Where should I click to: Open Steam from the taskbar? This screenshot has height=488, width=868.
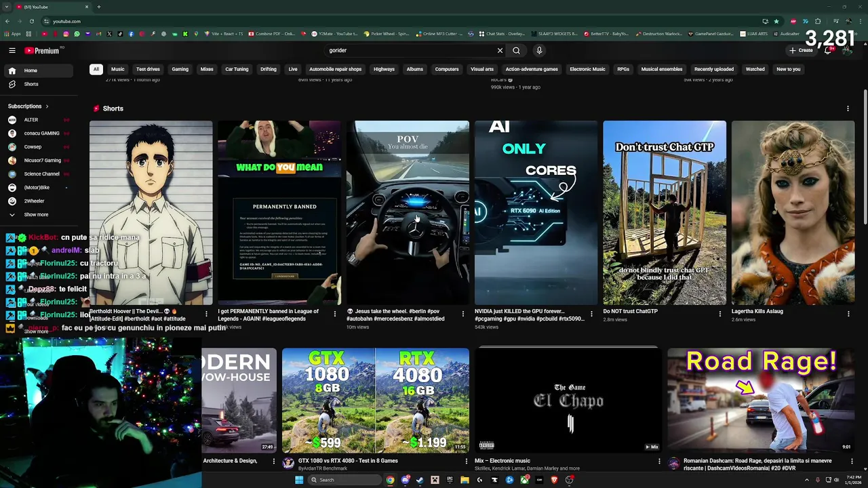420,480
